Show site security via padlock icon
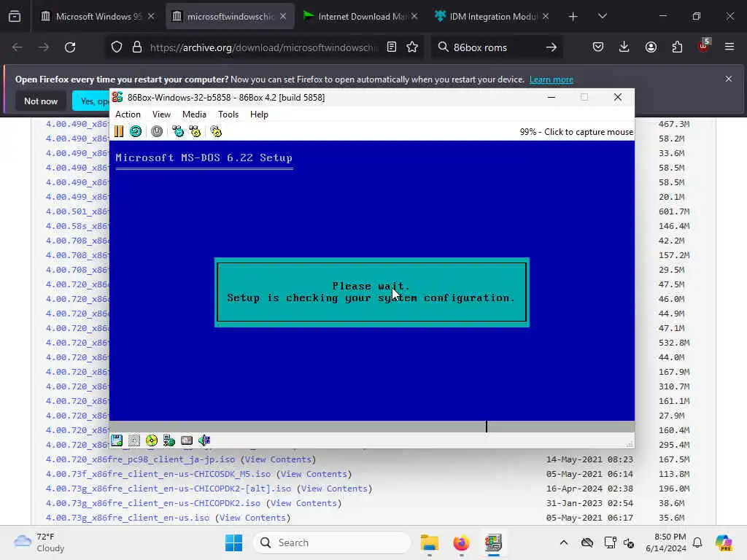Screen dimensions: 747x560 137,47
